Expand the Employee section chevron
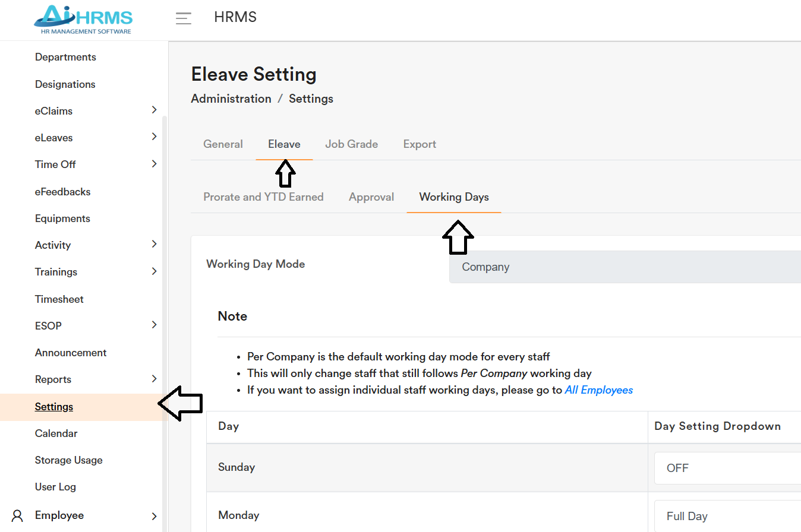The width and height of the screenshot is (801, 532). [x=154, y=516]
